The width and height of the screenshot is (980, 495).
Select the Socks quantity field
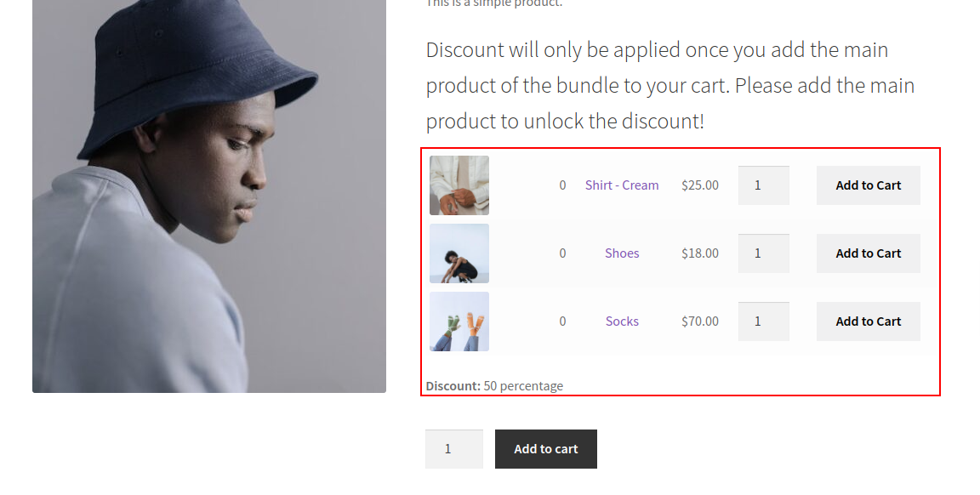pos(763,321)
